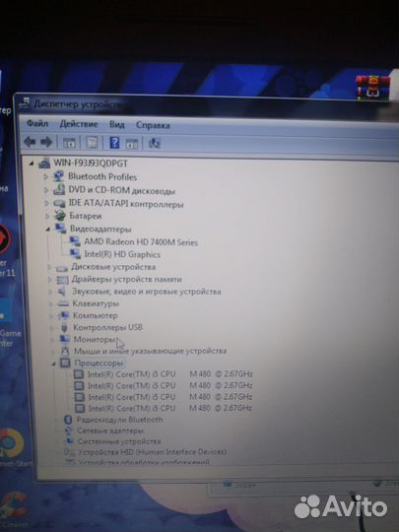
Task: Select Bluetooth Profiles entry
Action: [102, 176]
